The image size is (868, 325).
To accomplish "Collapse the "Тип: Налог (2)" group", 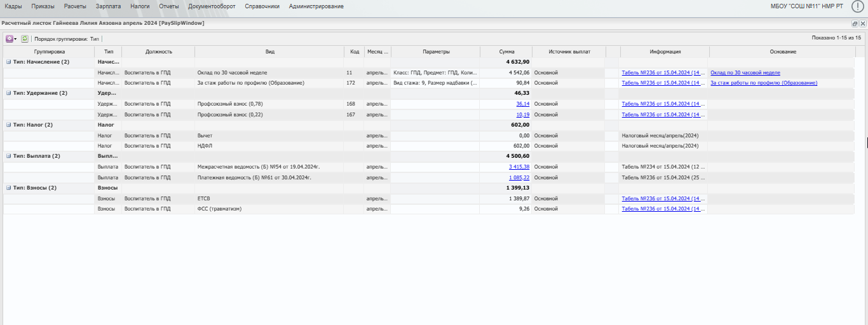I will coord(8,125).
